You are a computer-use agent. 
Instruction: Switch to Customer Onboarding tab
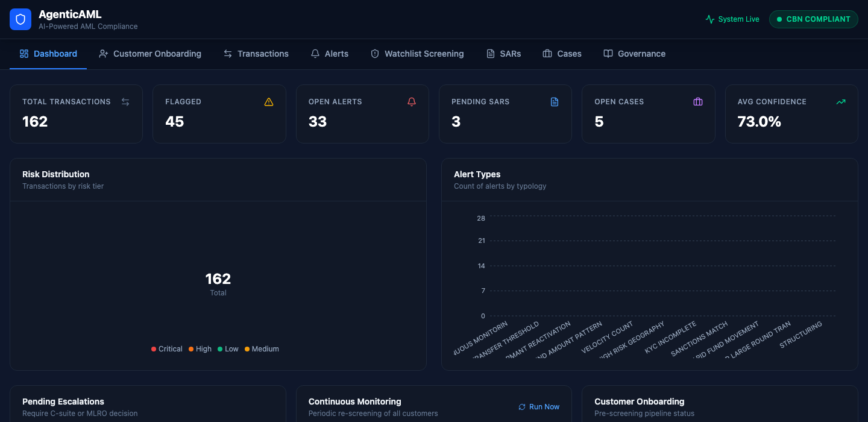click(x=150, y=54)
